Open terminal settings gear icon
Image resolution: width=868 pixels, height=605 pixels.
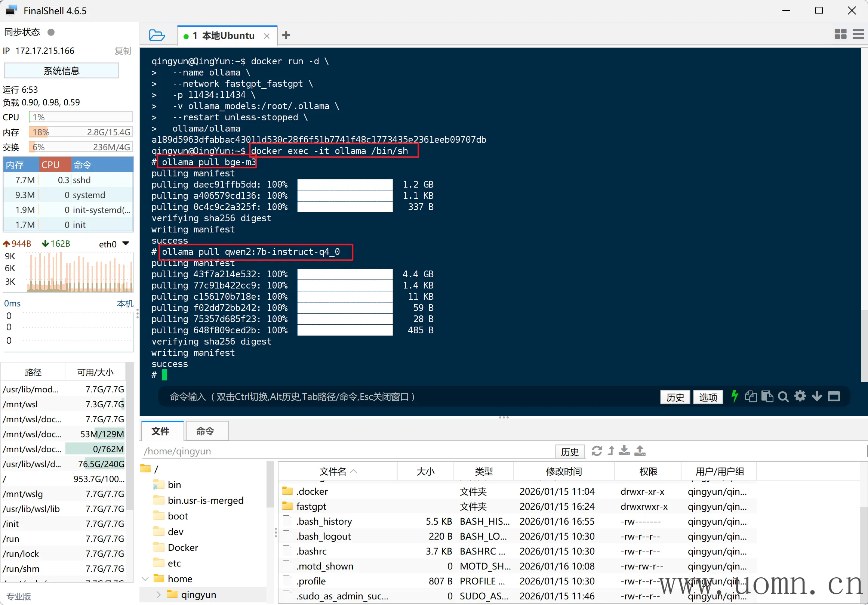click(x=800, y=396)
